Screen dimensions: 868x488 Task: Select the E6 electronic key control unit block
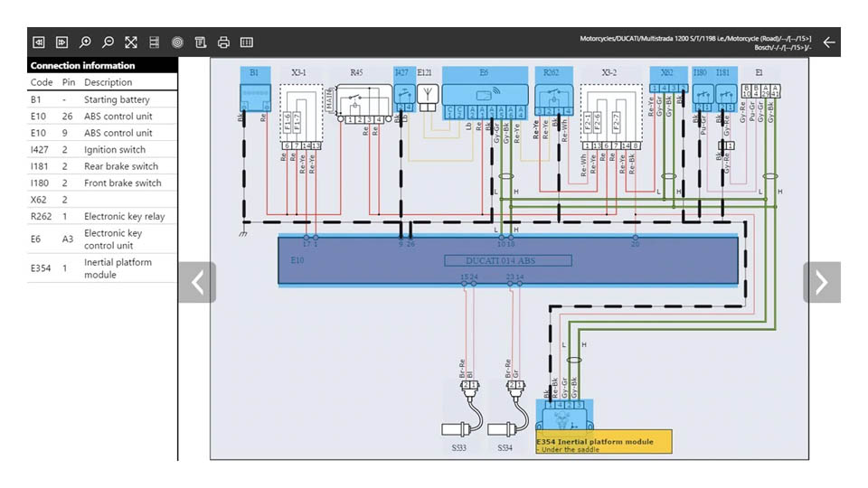[x=485, y=101]
